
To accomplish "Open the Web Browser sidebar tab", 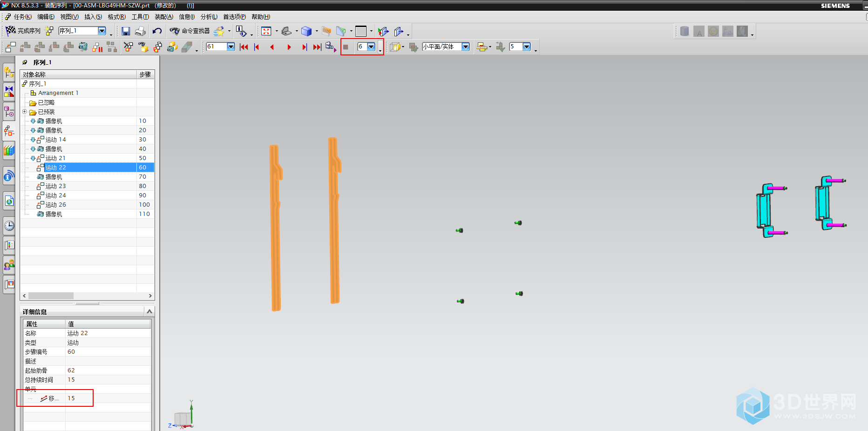I will coord(9,201).
